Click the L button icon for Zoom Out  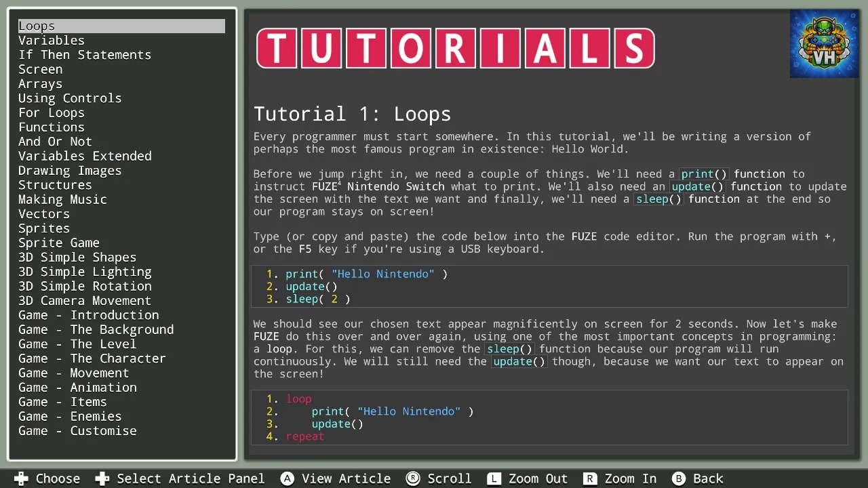[x=494, y=479]
